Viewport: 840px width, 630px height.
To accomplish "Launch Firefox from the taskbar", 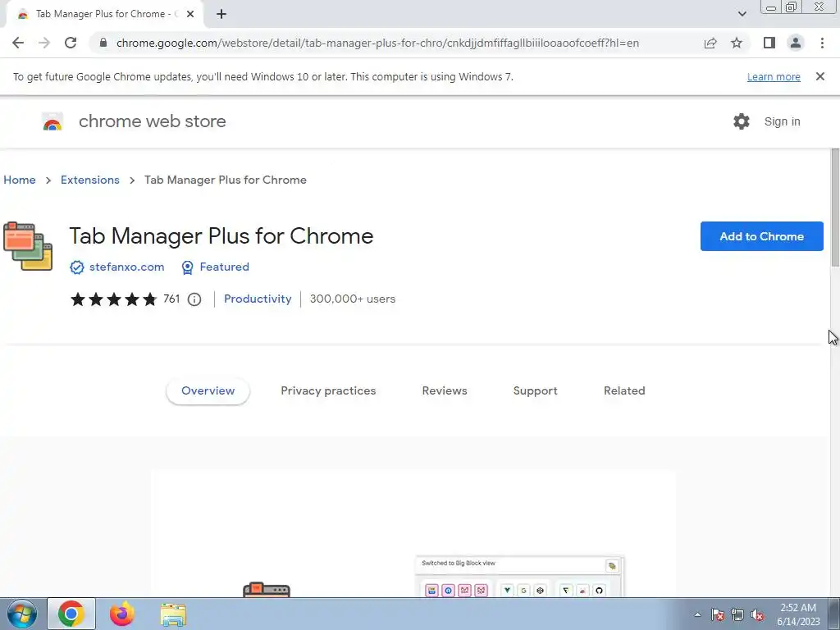I will tap(122, 614).
